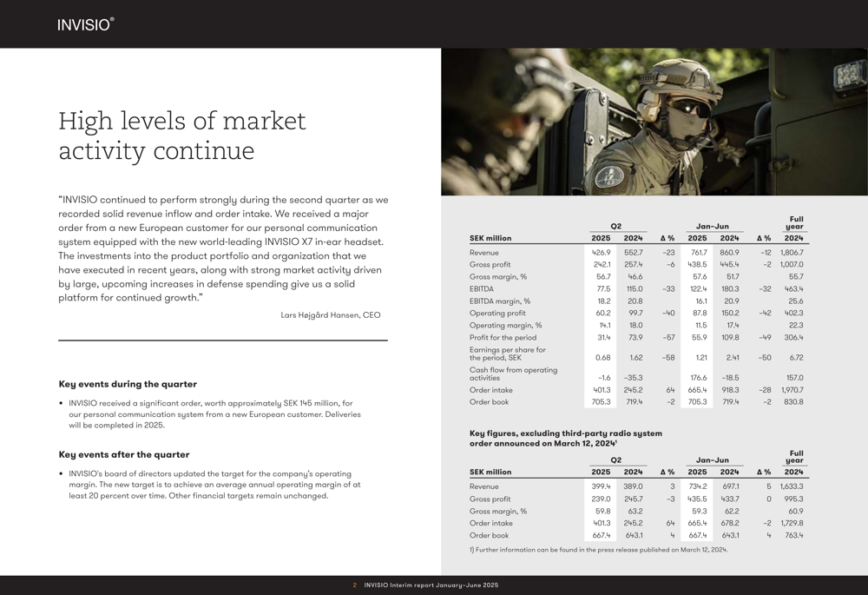
Task: Select the heading "High levels of market activity continue"
Action: [182, 136]
